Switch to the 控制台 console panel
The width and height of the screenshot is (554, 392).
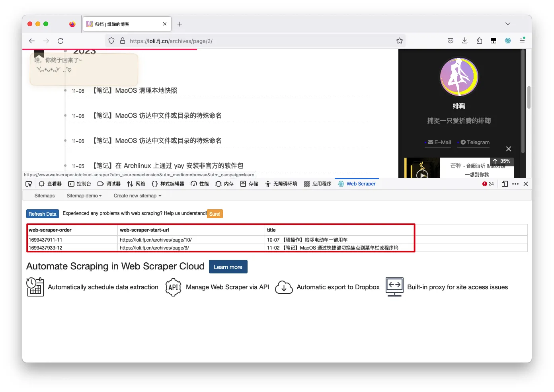point(80,184)
